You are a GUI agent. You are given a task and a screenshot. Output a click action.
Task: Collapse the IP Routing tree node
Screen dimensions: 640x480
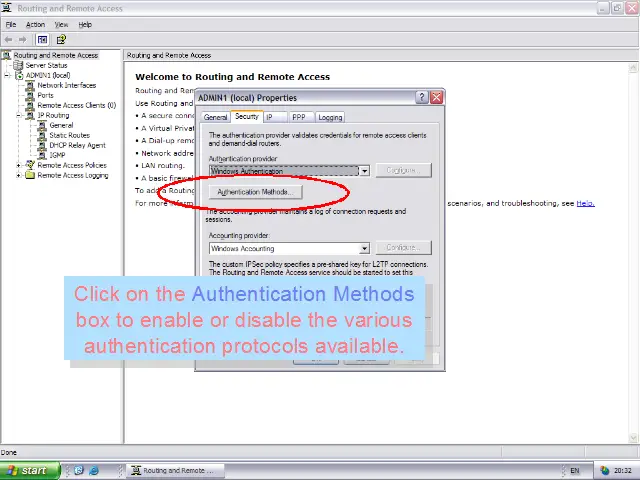19,116
